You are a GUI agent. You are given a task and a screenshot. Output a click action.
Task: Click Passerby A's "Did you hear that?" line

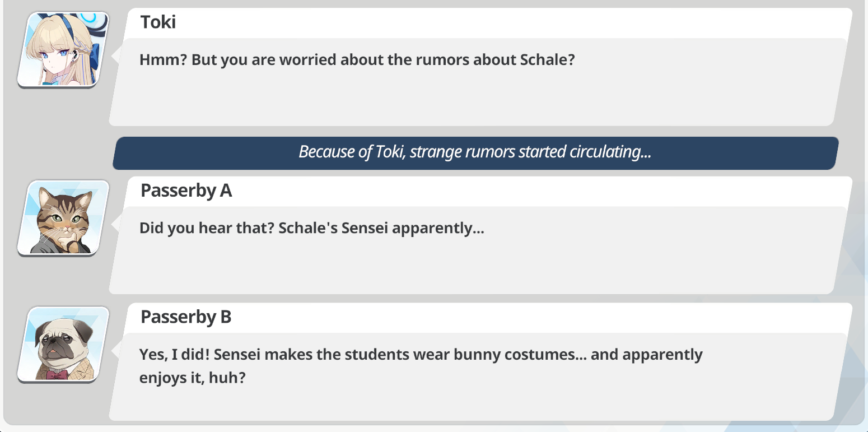[x=311, y=228]
